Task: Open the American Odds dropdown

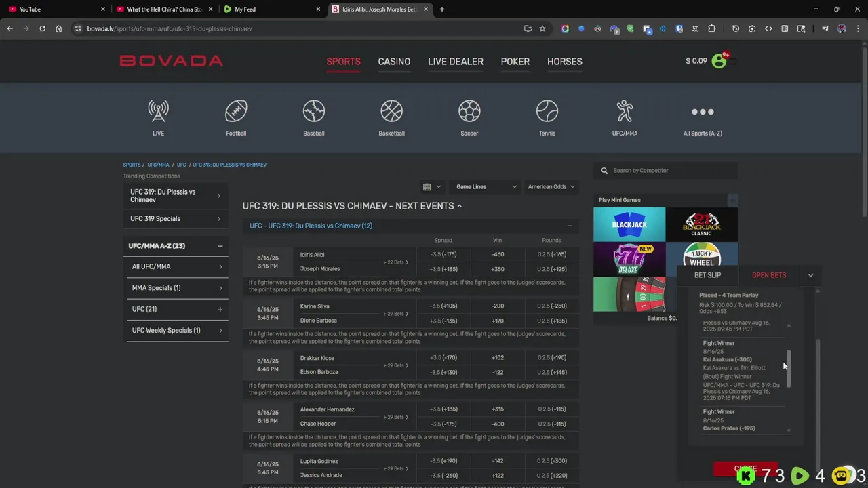Action: pyautogui.click(x=551, y=187)
